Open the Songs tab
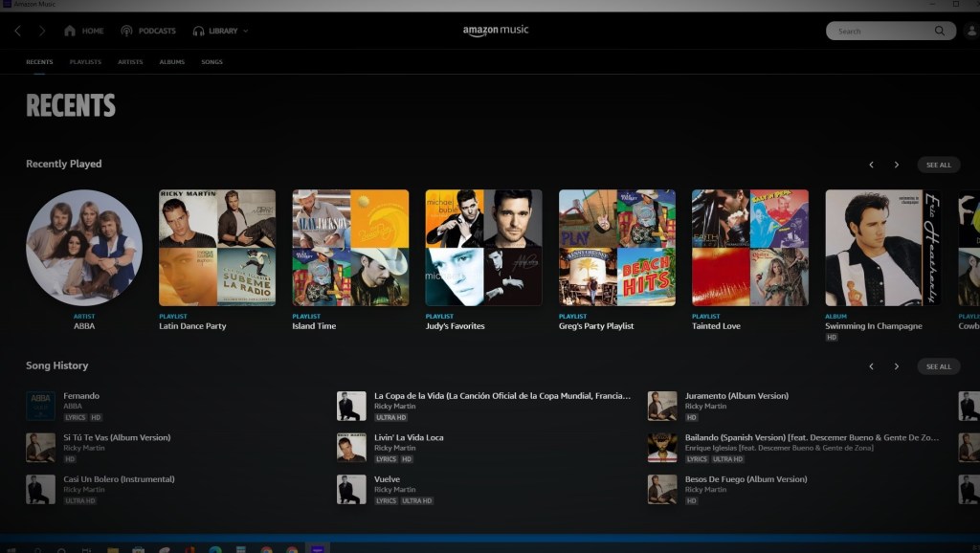Image resolution: width=980 pixels, height=553 pixels. click(x=212, y=62)
